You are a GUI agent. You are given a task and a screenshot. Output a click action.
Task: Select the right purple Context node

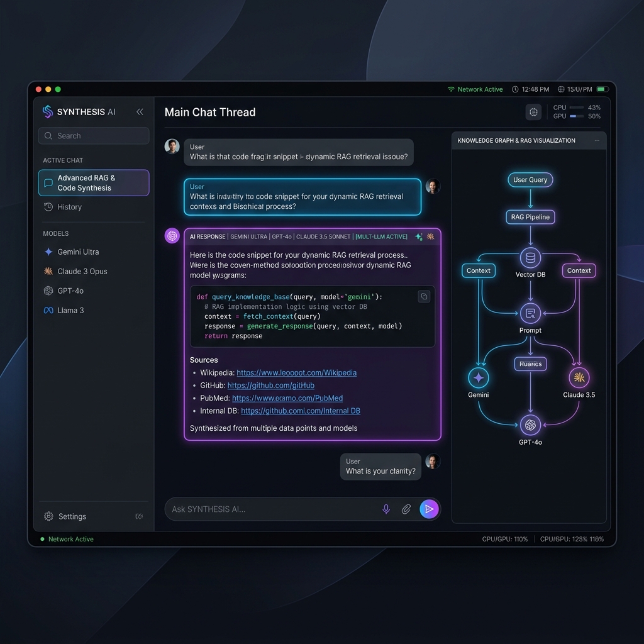579,270
